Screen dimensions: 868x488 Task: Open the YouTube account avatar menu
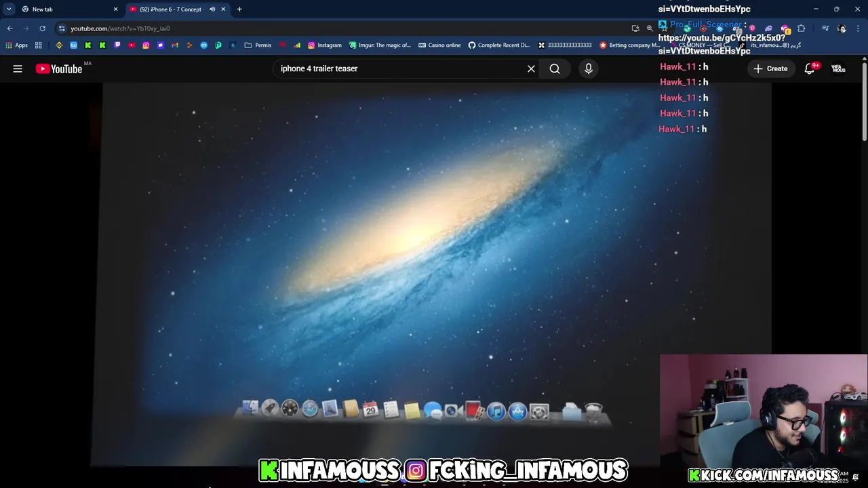[839, 68]
